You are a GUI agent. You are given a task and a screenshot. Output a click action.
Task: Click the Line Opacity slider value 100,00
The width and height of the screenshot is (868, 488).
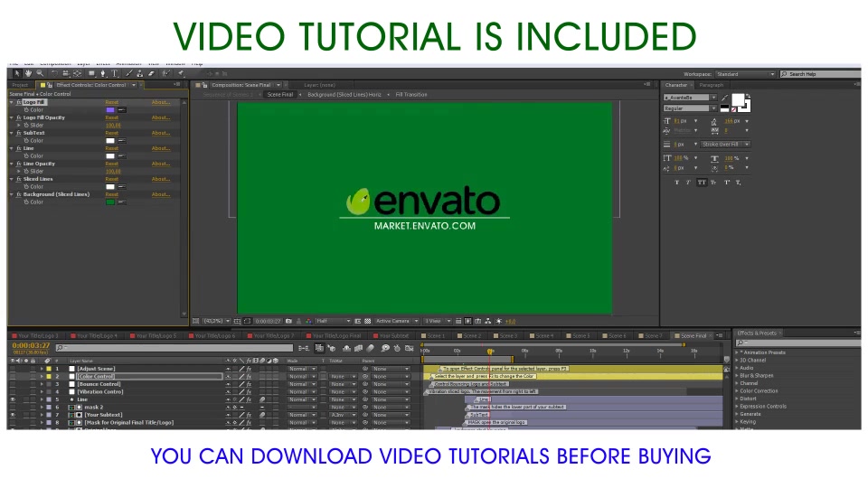coord(113,172)
